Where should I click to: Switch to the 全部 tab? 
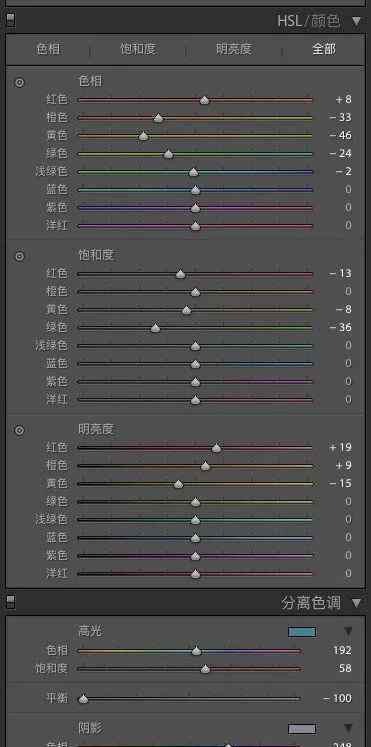click(324, 49)
